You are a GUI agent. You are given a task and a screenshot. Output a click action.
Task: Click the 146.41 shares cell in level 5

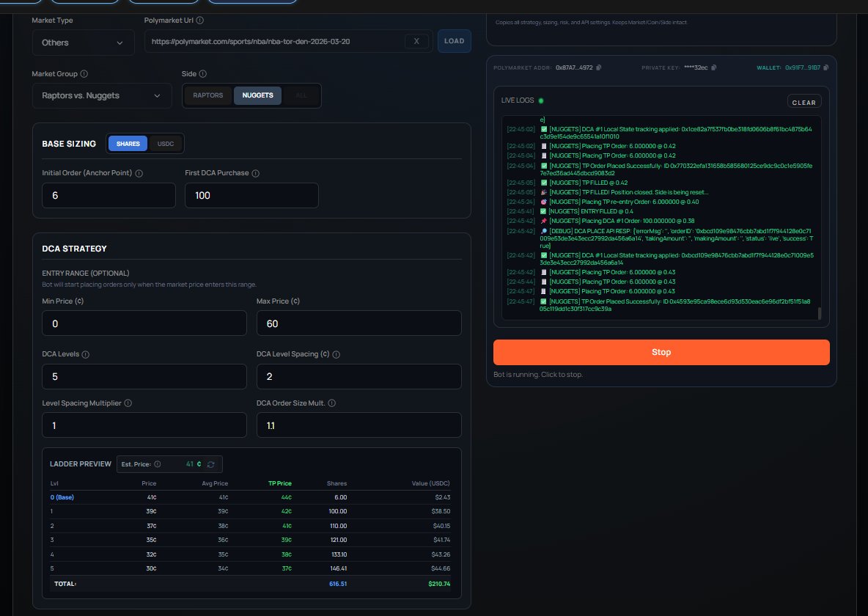pos(338,568)
